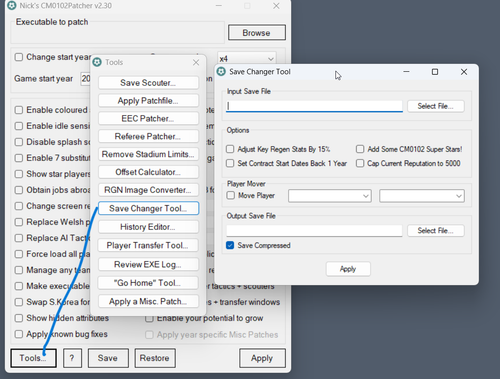Click the Output Save File text field
Viewport: 500px width, 379px height.
[314, 230]
